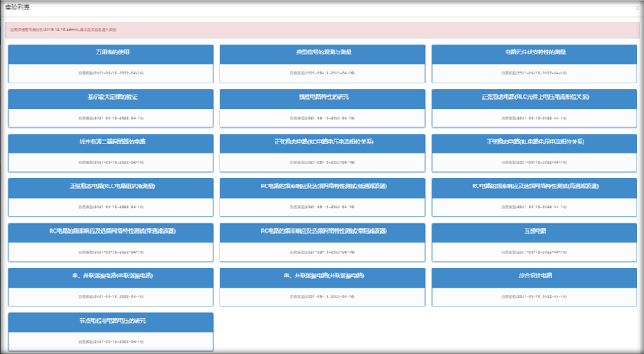Select the RC电路 高通滤波器 experiment
The width and height of the screenshot is (644, 354).
coord(534,186)
